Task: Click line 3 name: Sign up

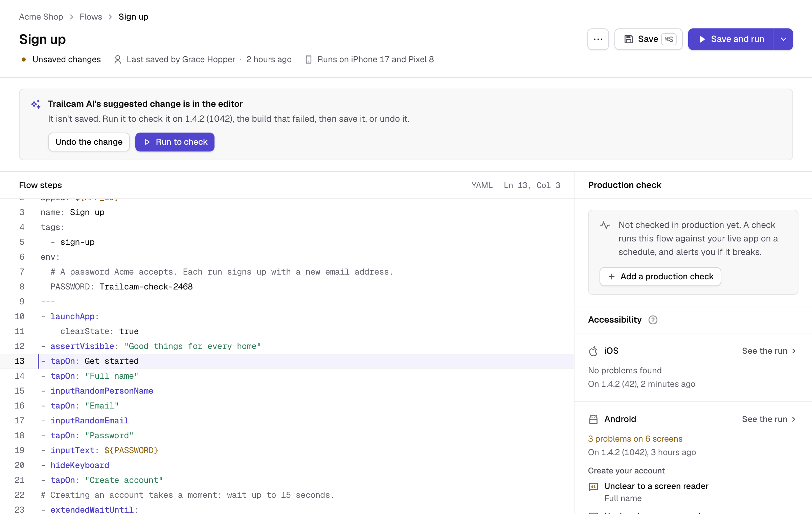Action: [x=72, y=212]
